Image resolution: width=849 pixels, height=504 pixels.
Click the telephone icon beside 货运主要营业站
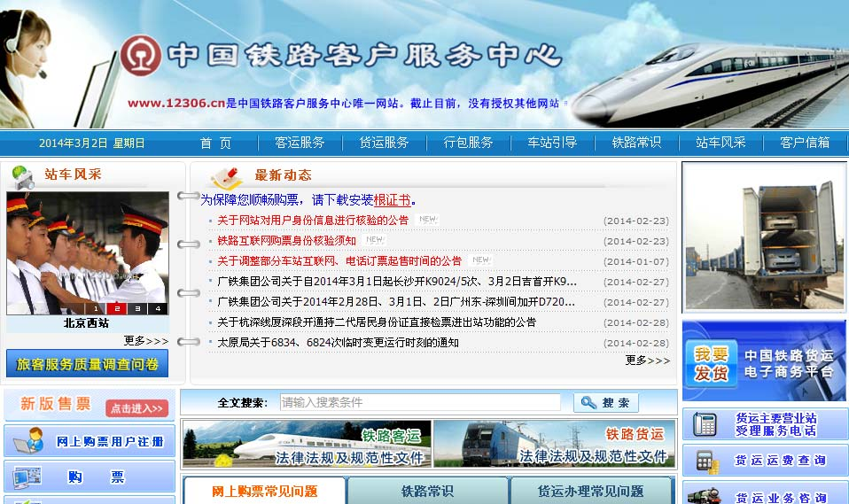705,424
